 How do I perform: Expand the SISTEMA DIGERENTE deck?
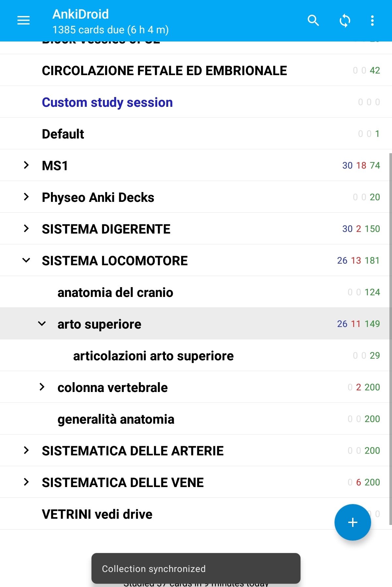[x=26, y=229]
